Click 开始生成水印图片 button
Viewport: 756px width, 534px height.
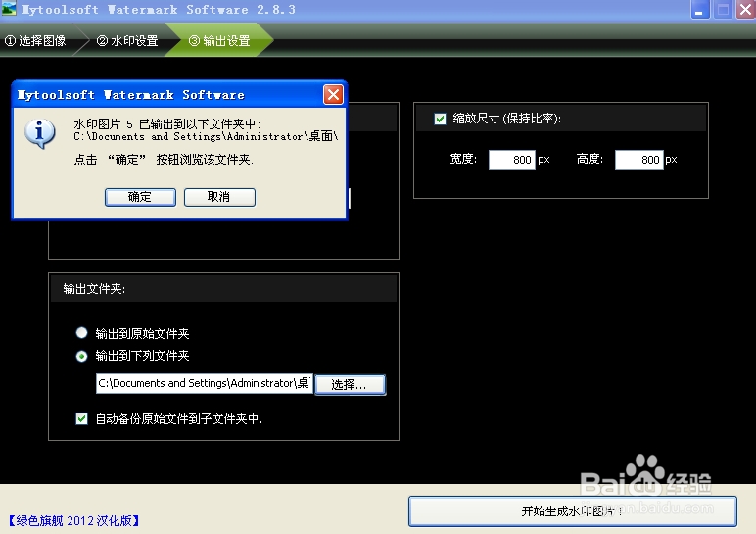pyautogui.click(x=572, y=511)
